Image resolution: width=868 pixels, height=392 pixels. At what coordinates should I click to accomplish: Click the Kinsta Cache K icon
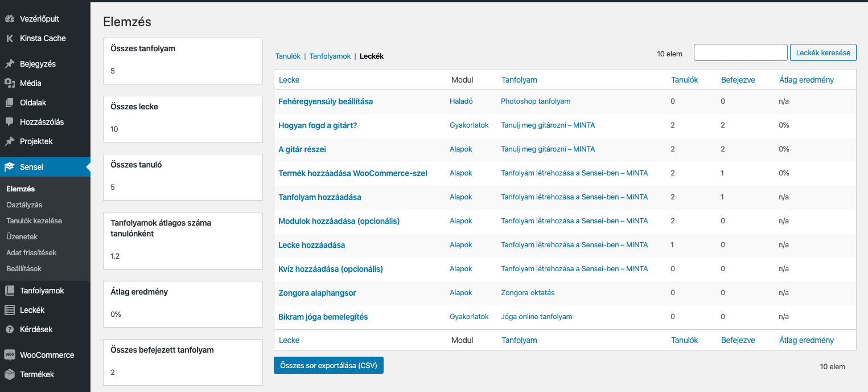pos(10,38)
